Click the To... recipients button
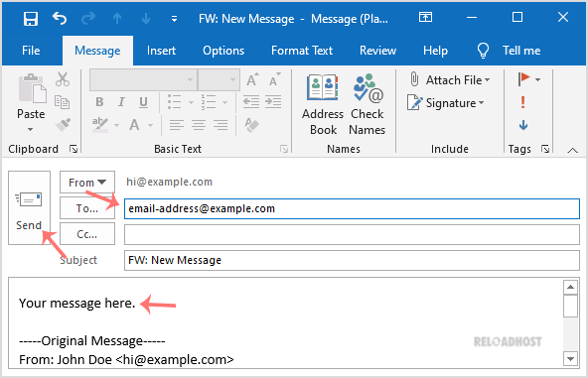Viewport: 588px width, 378px height. click(87, 208)
